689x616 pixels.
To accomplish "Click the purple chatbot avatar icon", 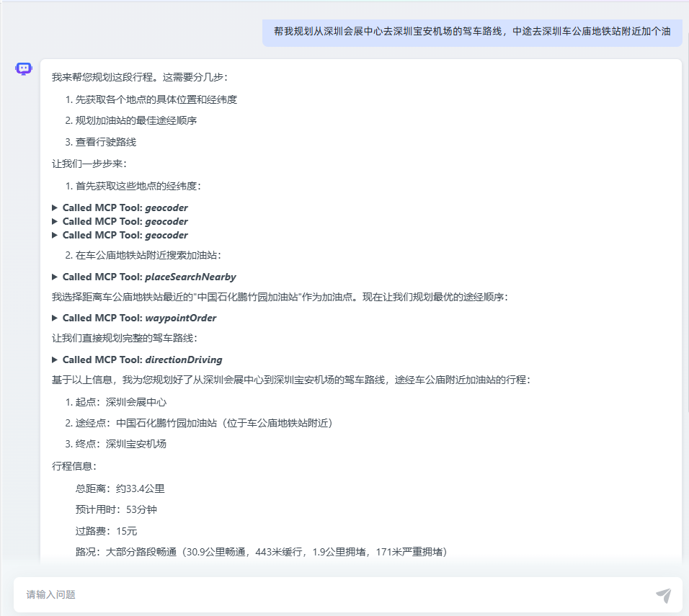I will (24, 68).
